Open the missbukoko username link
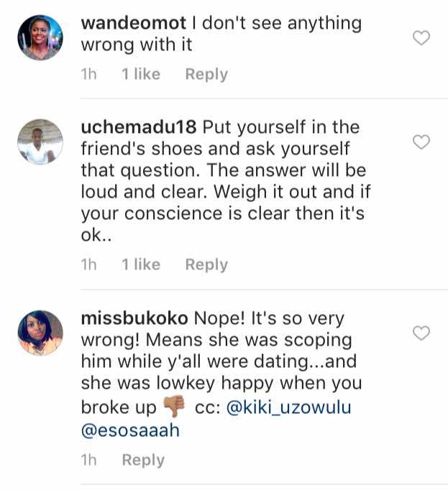 pos(134,318)
